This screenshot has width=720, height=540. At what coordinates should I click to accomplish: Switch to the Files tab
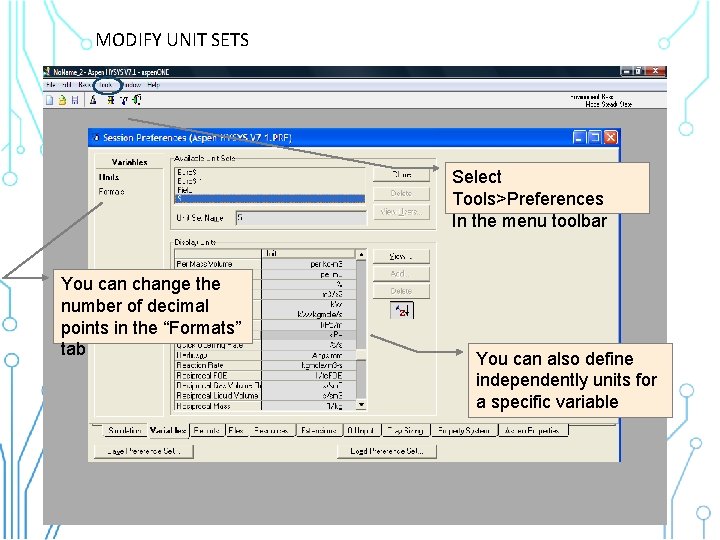pyautogui.click(x=236, y=431)
